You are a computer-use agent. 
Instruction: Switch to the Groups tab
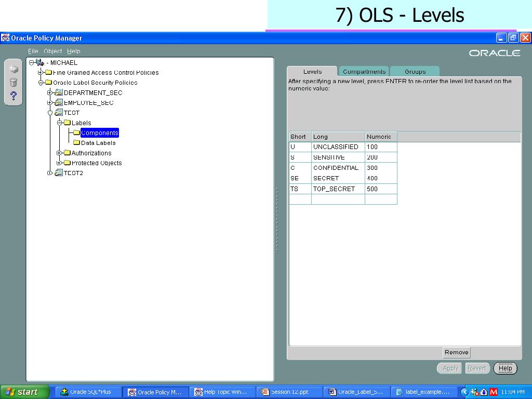(415, 72)
